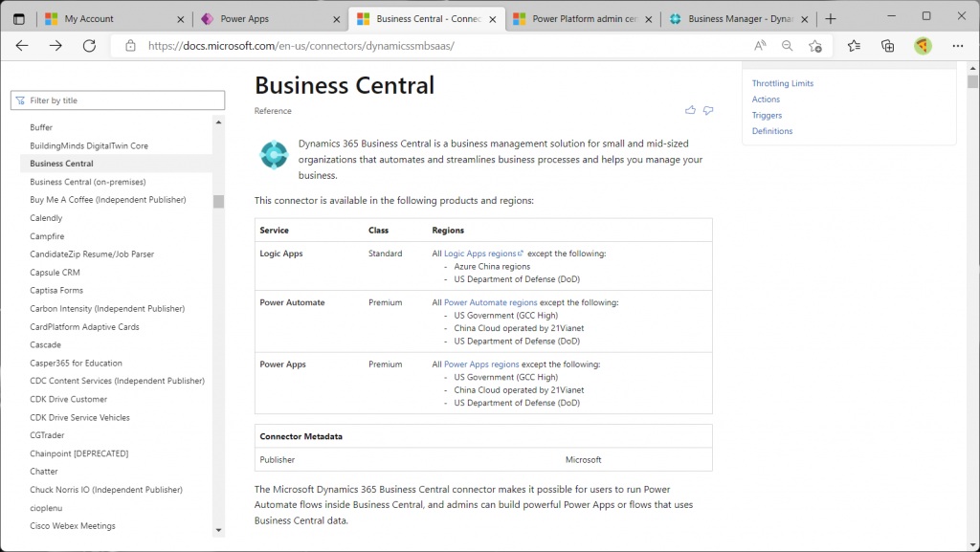Viewport: 980px width, 552px height.
Task: Open Calendly connector page
Action: 46,218
